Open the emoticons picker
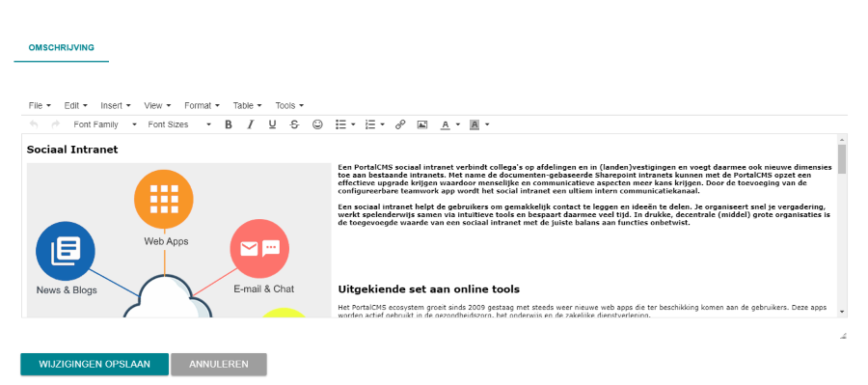Image resolution: width=868 pixels, height=385 pixels. point(317,124)
